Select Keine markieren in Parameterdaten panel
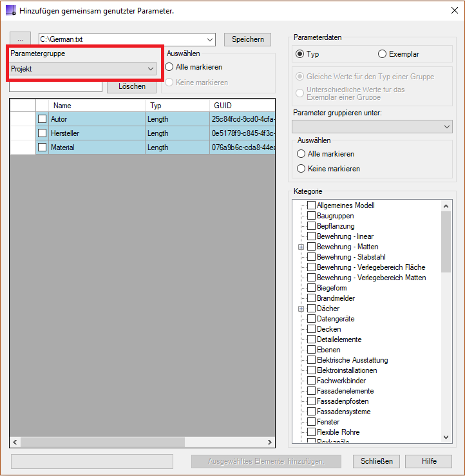Viewport: 465px width, 476px height. coord(301,169)
